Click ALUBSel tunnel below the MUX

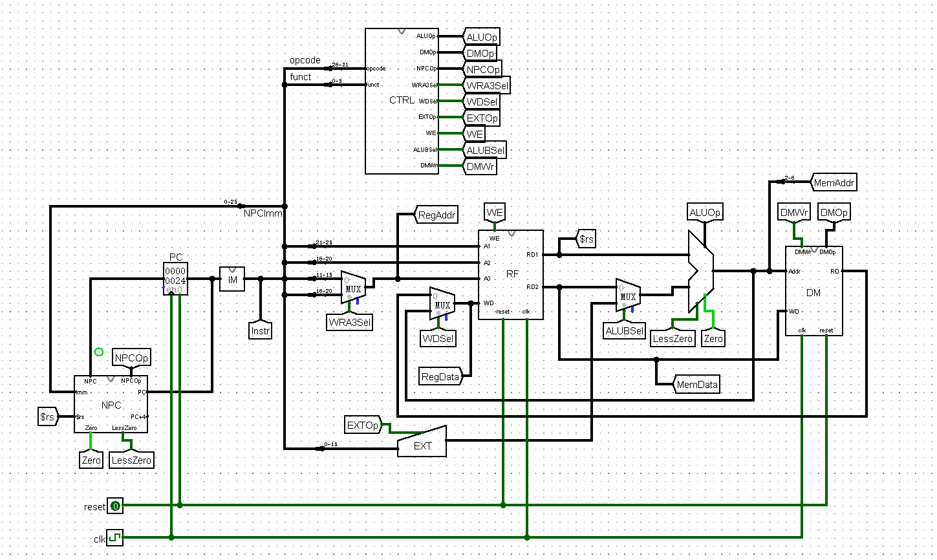(625, 329)
